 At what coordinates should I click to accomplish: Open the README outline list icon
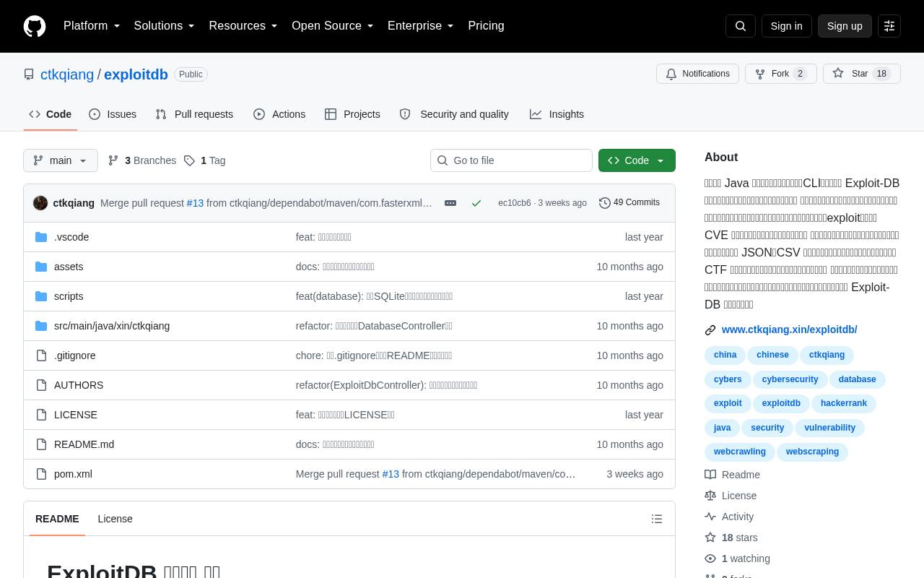tap(657, 519)
